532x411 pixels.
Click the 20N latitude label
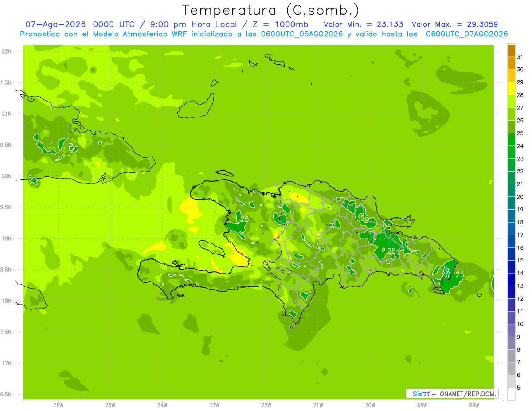(x=7, y=176)
